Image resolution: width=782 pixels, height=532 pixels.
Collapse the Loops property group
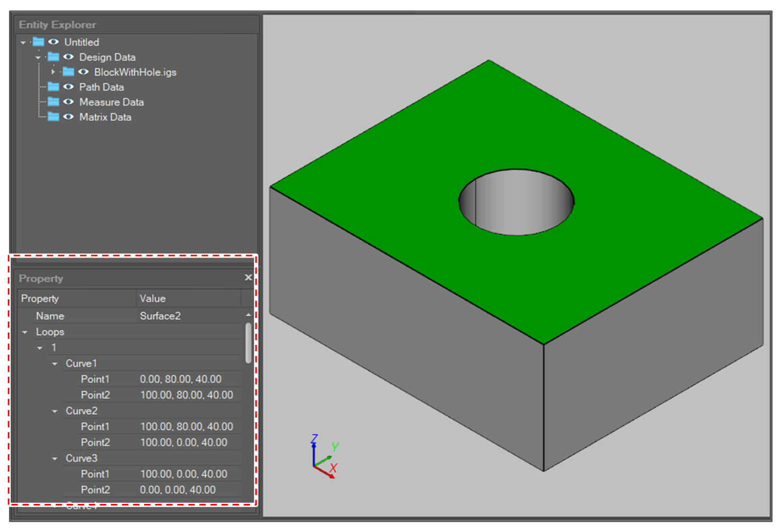point(25,332)
